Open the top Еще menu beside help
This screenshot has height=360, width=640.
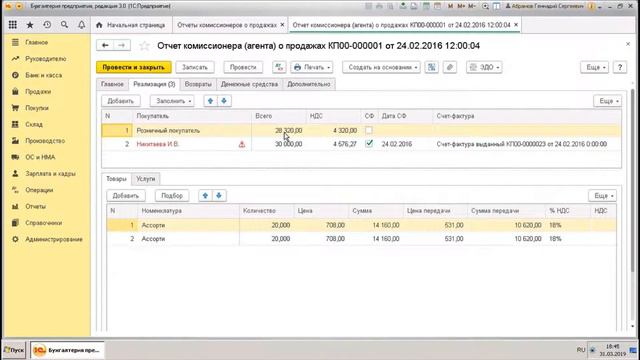coord(595,67)
